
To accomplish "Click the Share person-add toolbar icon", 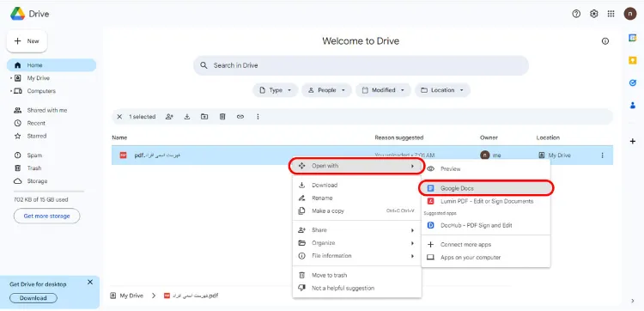I will coord(169,117).
